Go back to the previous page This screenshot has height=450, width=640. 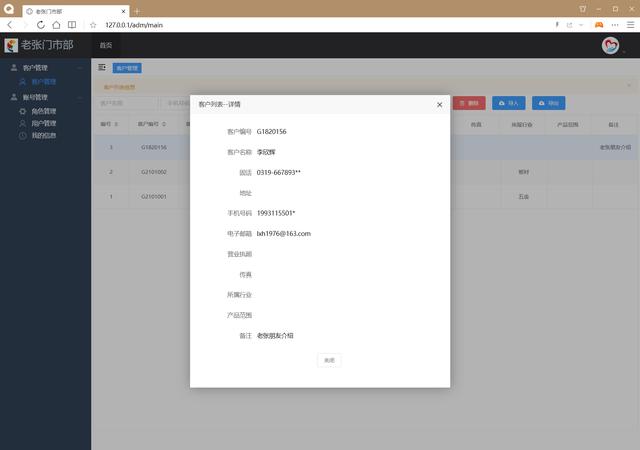coord(10,25)
